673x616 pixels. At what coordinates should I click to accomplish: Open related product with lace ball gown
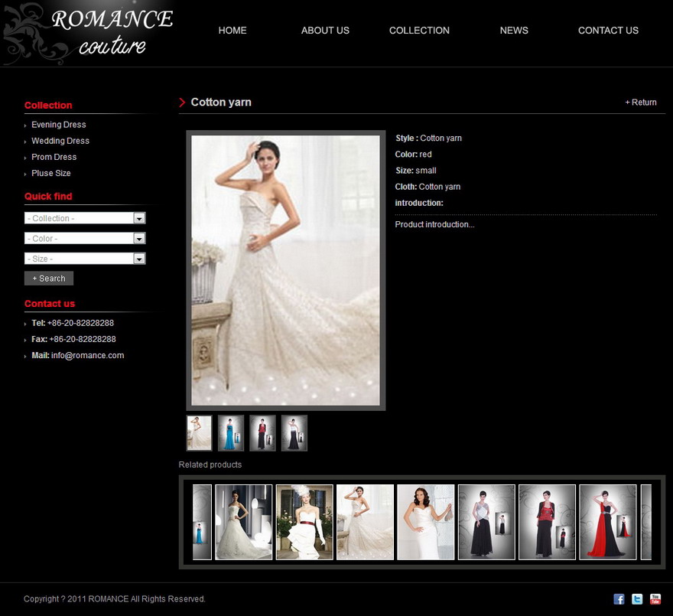243,523
